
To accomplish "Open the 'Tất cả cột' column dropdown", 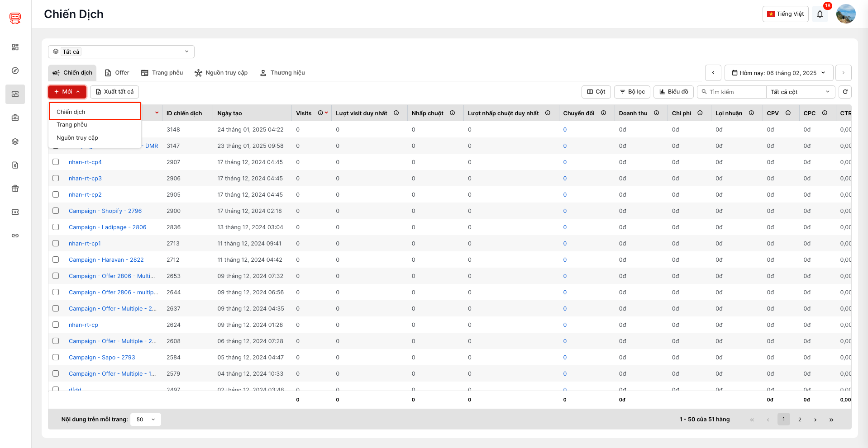I will point(800,92).
